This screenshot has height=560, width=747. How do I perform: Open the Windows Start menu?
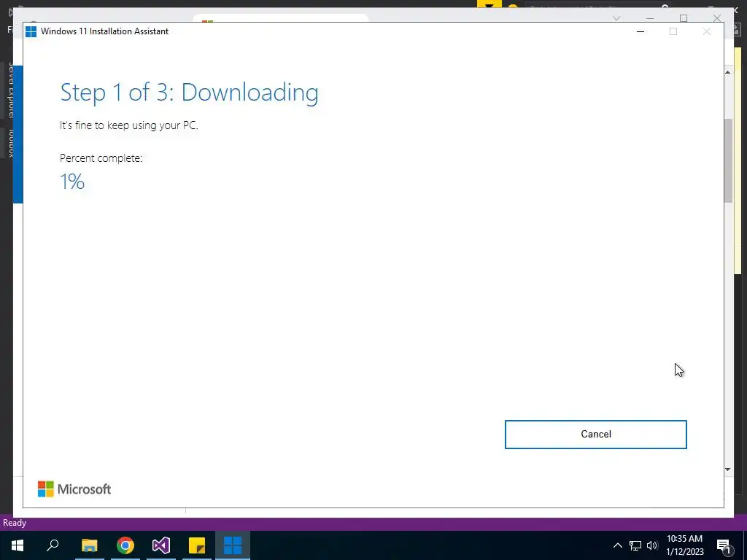coord(18,545)
